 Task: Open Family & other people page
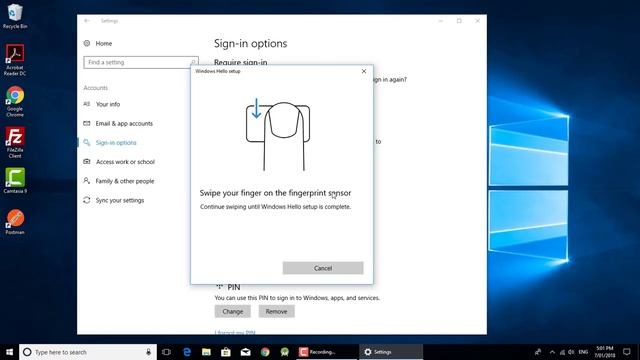click(x=125, y=181)
